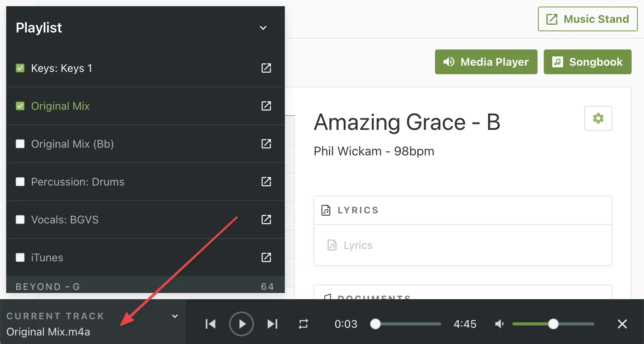Open song settings gear
Viewport: 644px width, 344px height.
click(598, 118)
